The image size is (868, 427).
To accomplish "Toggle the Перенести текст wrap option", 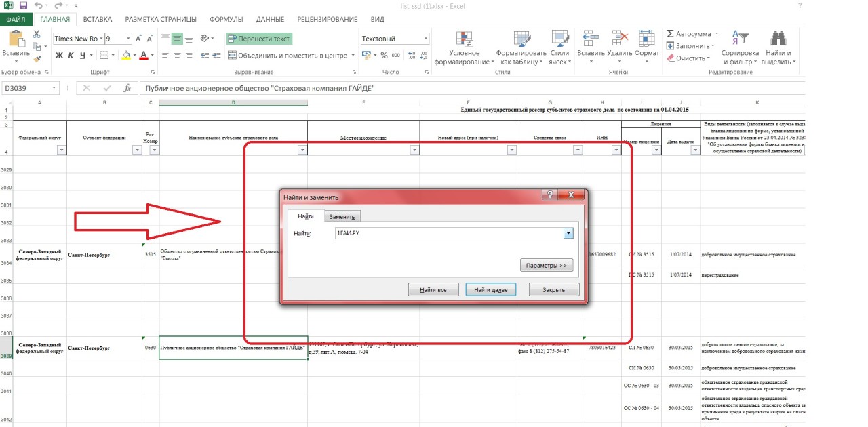I will (259, 39).
